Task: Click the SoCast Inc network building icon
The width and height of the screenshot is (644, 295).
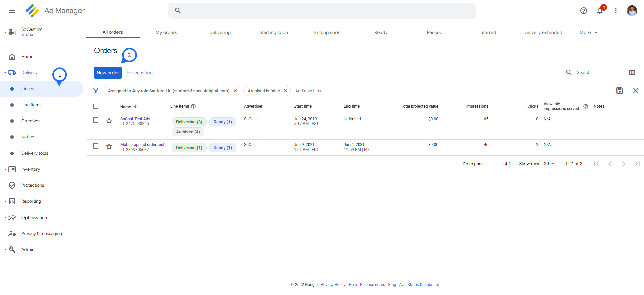Action: point(12,32)
